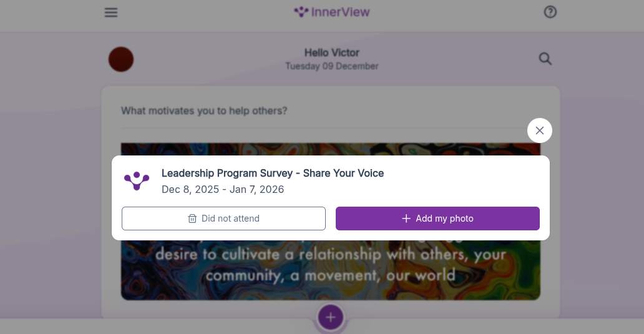The image size is (644, 334).
Task: Click the purple plus button at bottom
Action: tap(331, 317)
